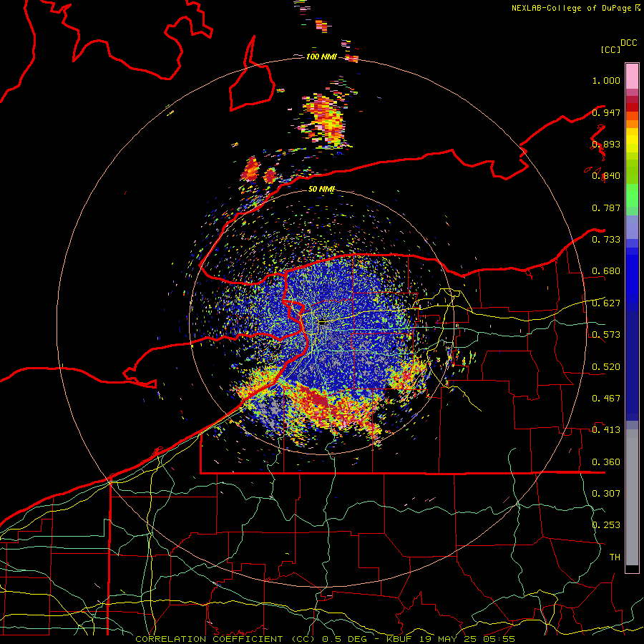This screenshot has height=644, width=644.
Task: Click the TH threshold label on the scale
Action: (x=615, y=557)
